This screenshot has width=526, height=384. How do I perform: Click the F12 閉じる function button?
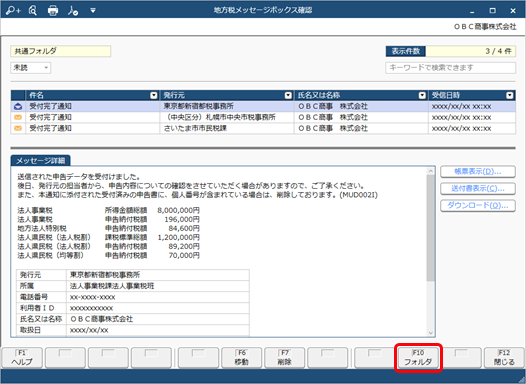pyautogui.click(x=504, y=358)
